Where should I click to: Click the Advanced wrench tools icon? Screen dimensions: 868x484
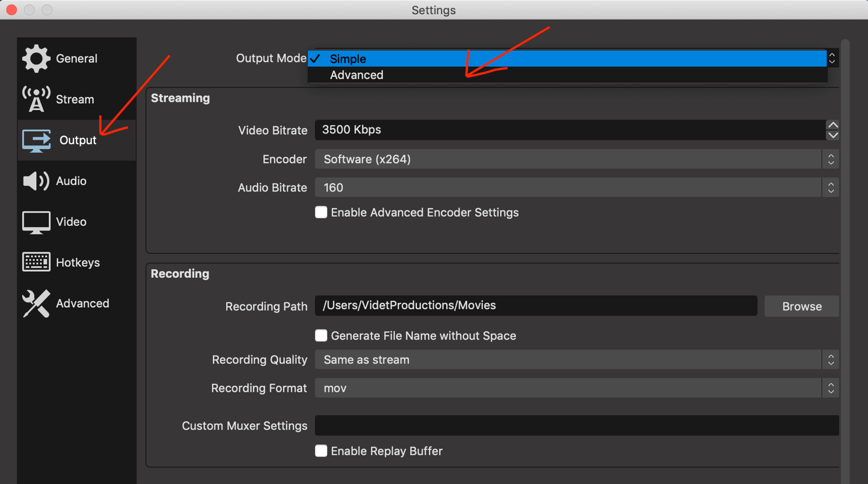tap(36, 303)
